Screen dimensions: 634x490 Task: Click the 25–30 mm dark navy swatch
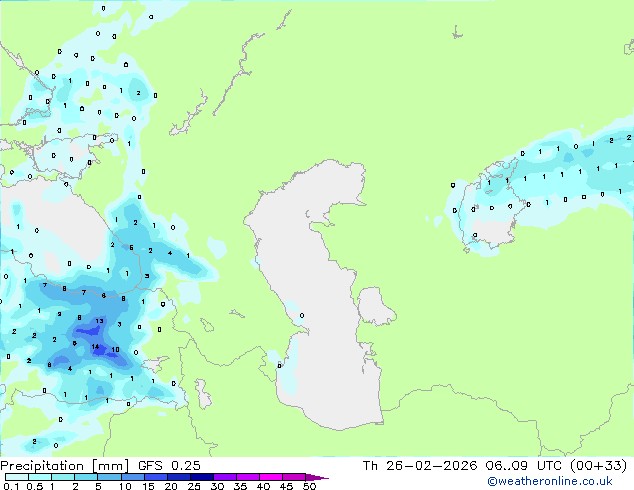[202, 477]
